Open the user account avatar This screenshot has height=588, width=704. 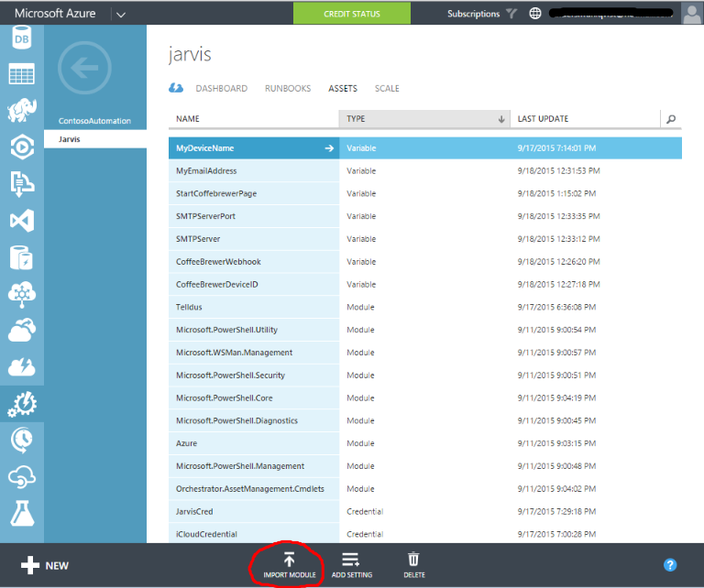pyautogui.click(x=692, y=14)
